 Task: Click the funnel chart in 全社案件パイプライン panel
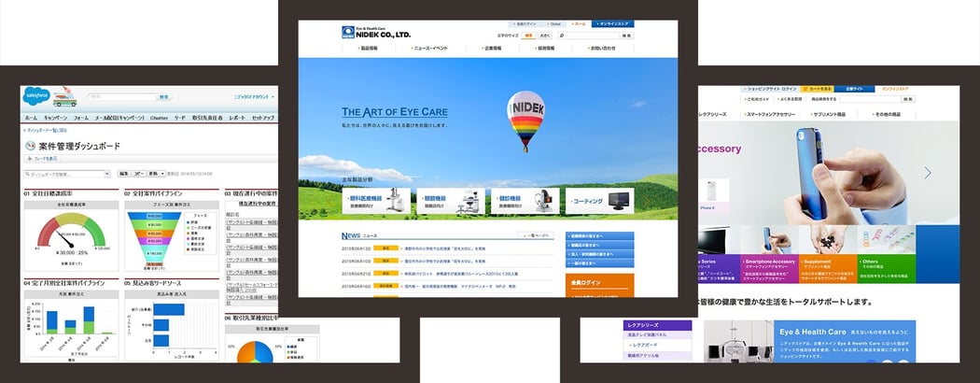(x=154, y=238)
